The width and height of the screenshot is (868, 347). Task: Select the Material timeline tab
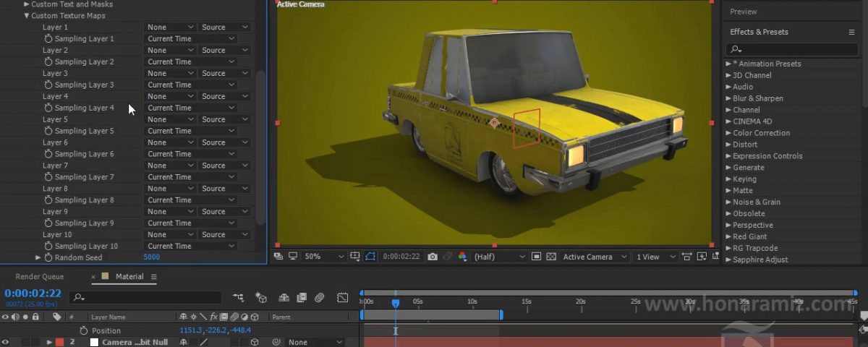(x=129, y=276)
